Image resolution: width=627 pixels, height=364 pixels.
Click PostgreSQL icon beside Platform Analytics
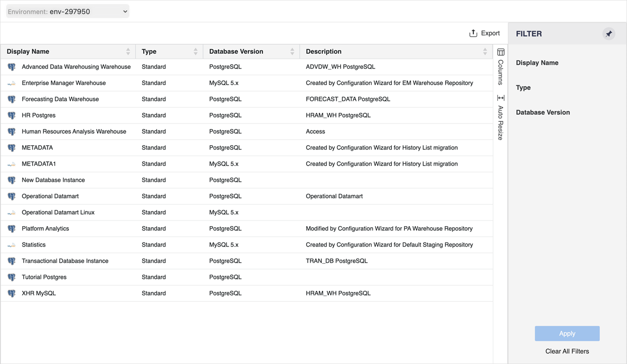click(x=11, y=229)
